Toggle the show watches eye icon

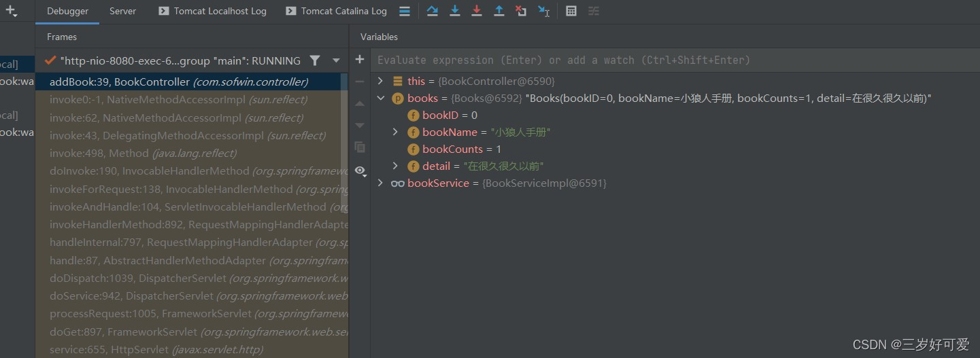(360, 170)
